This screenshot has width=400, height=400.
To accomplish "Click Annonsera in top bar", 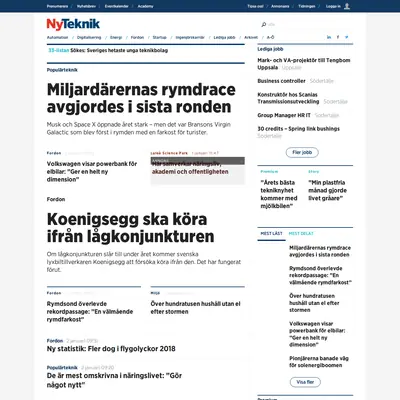I will tap(280, 6).
